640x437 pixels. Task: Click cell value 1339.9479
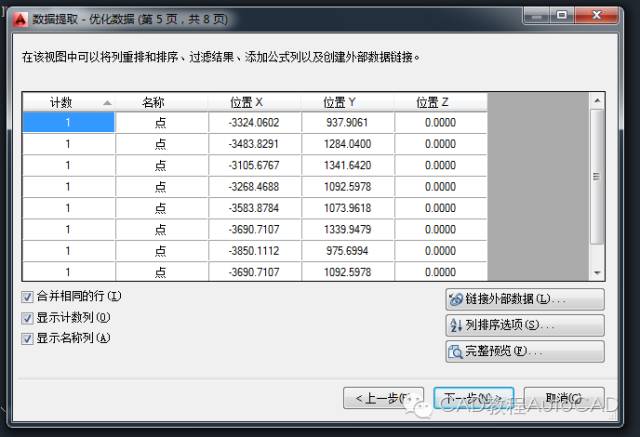coord(347,229)
